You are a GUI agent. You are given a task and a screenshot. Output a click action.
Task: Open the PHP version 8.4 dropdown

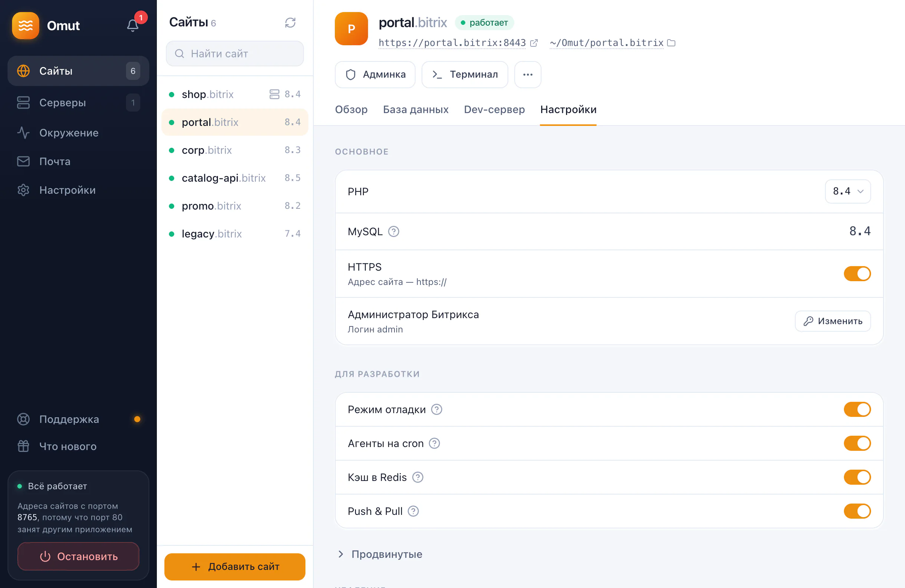(848, 191)
